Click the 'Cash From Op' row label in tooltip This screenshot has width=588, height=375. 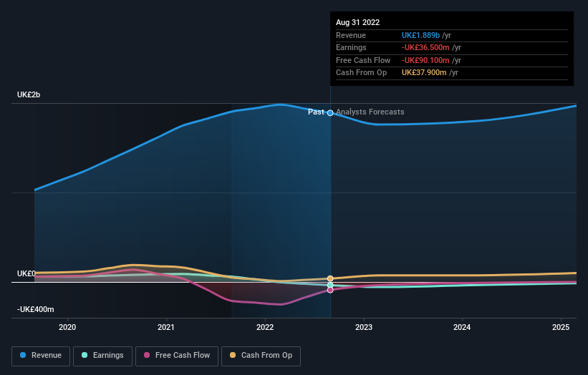pos(361,73)
